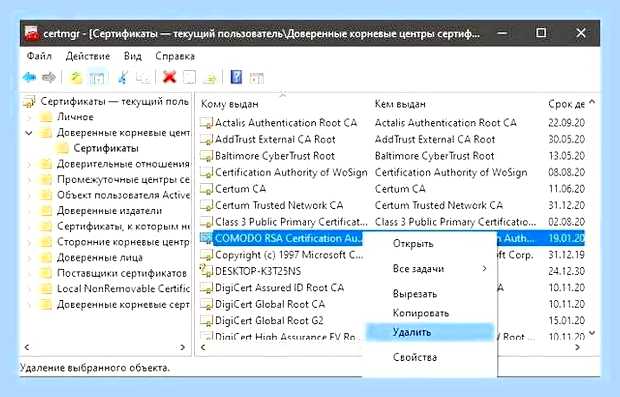Toggle the show/hide console tree icon
The height and width of the screenshot is (397, 620).
[97, 78]
